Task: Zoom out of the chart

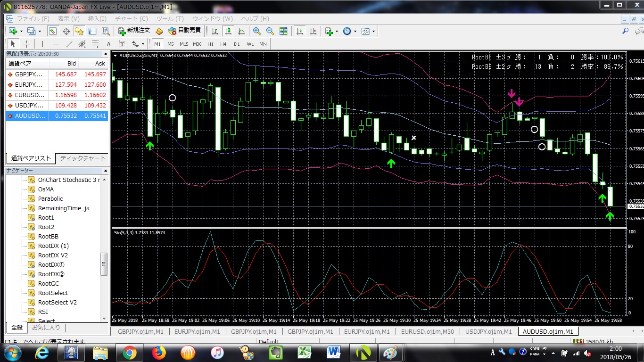Action: (x=269, y=31)
